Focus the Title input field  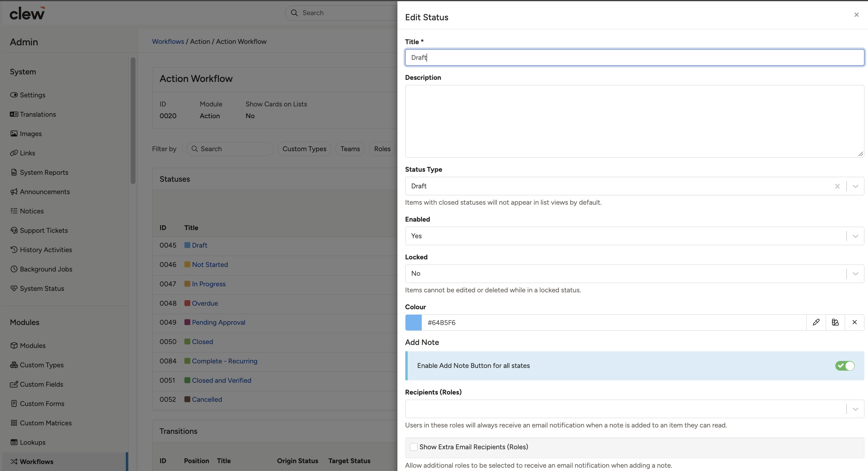635,58
